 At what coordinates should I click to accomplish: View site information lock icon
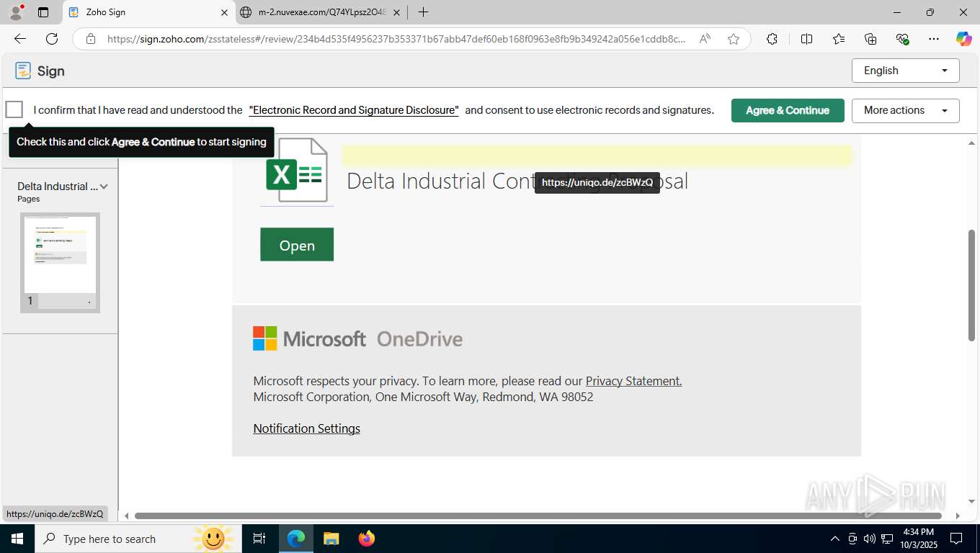coord(91,39)
